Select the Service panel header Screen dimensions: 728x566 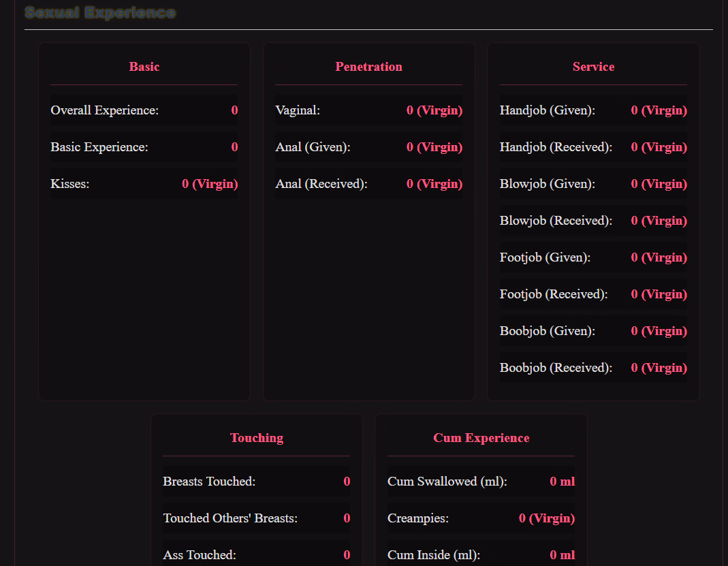pyautogui.click(x=593, y=67)
